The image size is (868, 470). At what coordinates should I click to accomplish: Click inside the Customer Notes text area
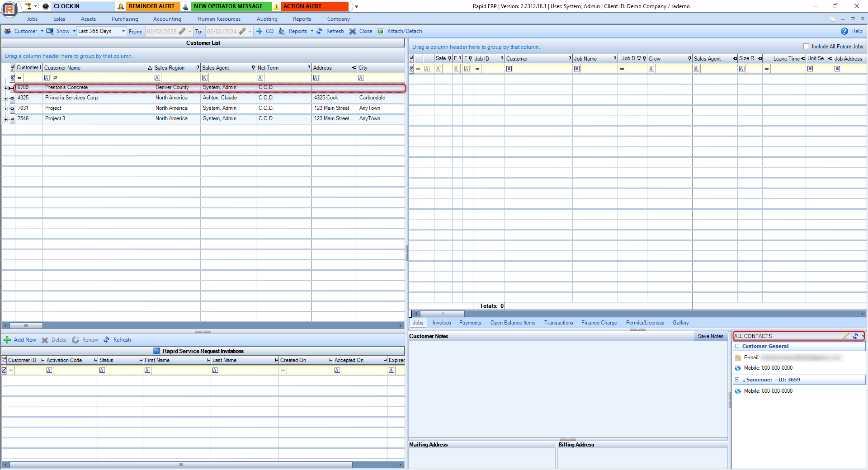click(x=568, y=389)
